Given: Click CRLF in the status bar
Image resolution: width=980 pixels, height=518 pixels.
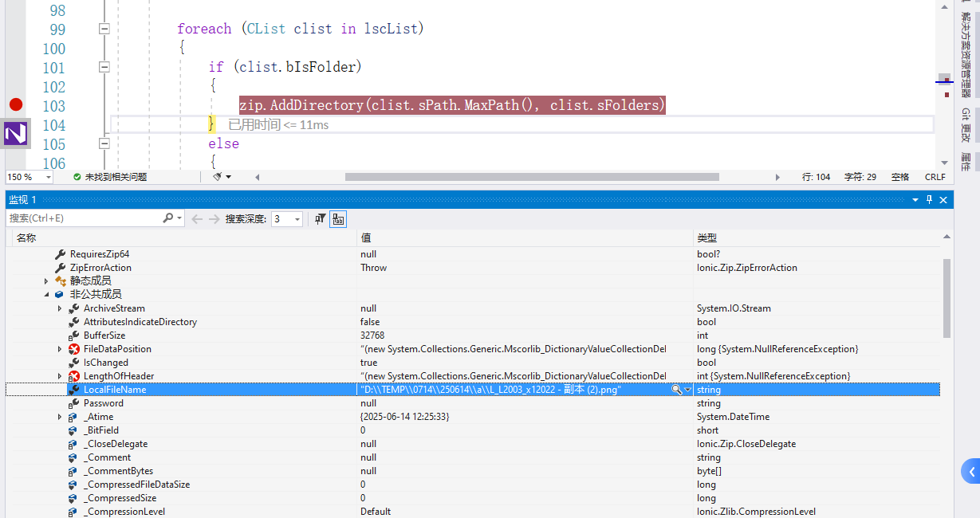Looking at the screenshot, I should [935, 176].
